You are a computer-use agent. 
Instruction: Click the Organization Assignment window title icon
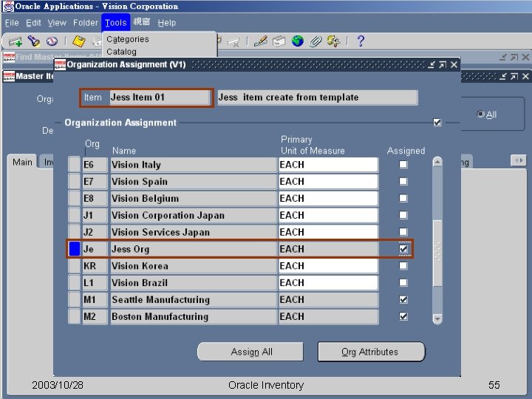click(x=60, y=64)
